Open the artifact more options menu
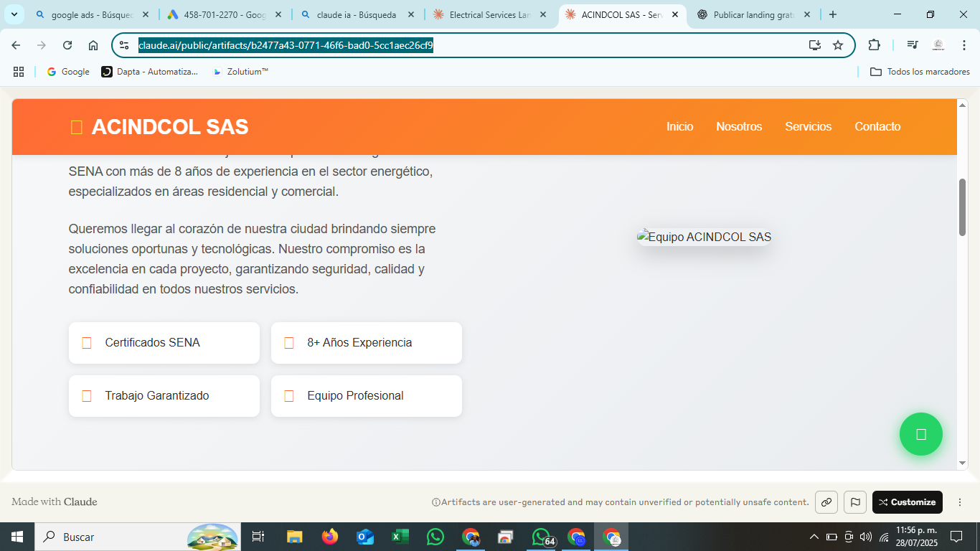The width and height of the screenshot is (980, 551). click(960, 502)
